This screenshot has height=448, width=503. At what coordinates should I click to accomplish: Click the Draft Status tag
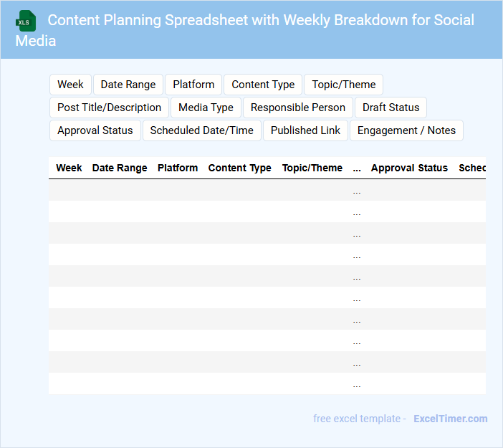pyautogui.click(x=391, y=108)
